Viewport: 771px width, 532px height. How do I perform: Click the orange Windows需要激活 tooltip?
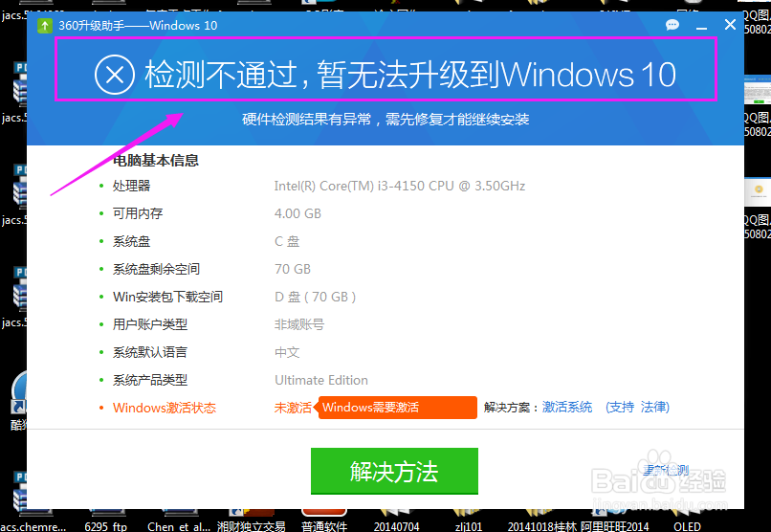pyautogui.click(x=396, y=407)
